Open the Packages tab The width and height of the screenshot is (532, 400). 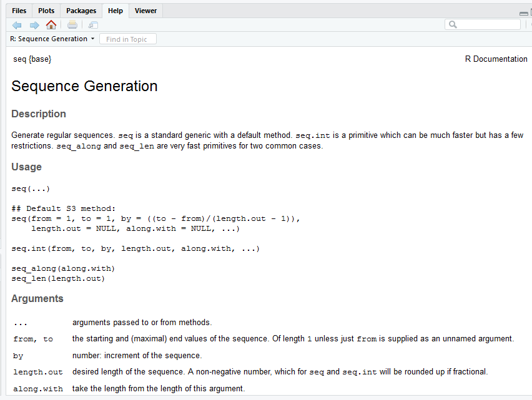coord(81,11)
